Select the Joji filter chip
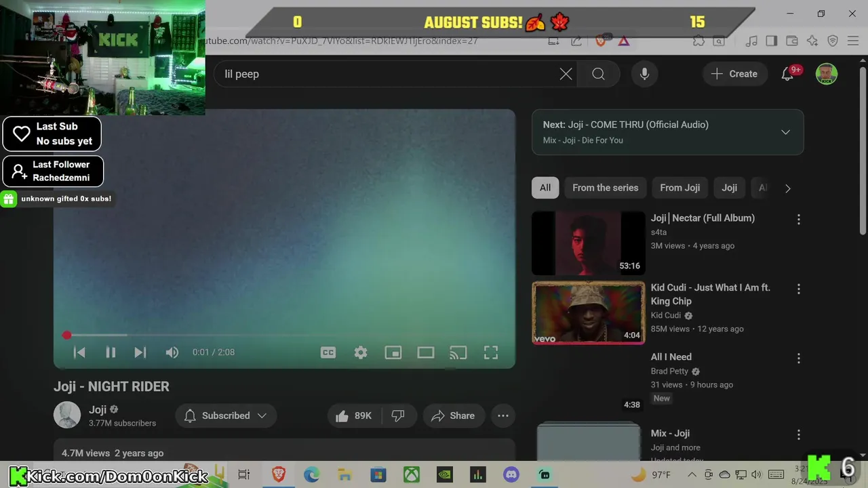The height and width of the screenshot is (488, 868). point(730,188)
